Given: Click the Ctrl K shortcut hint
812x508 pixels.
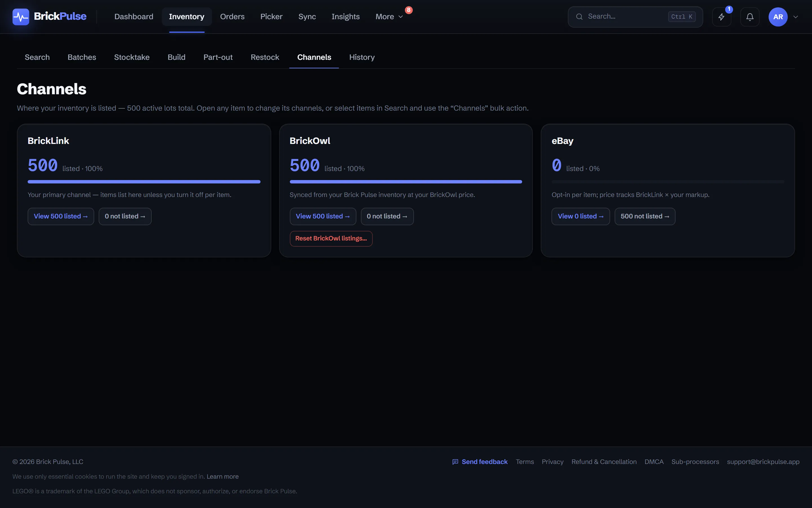Looking at the screenshot, I should pyautogui.click(x=681, y=16).
